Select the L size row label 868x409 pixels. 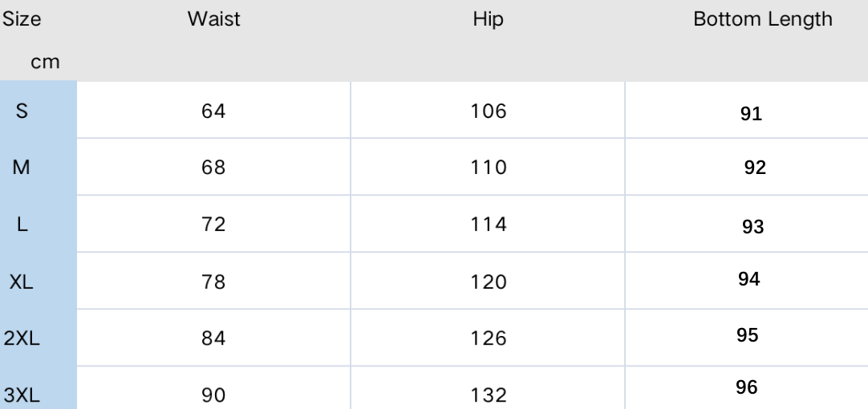[22, 224]
